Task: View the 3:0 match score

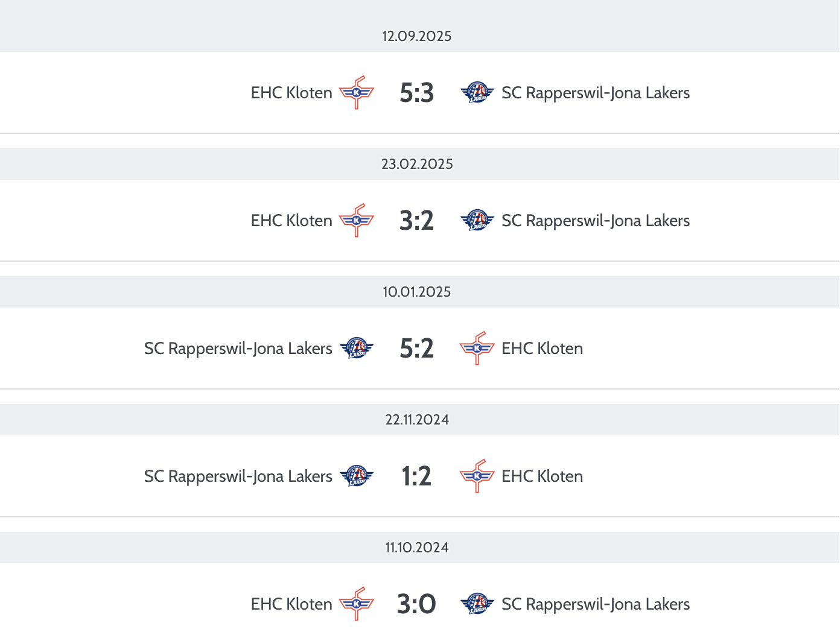Action: click(x=417, y=604)
